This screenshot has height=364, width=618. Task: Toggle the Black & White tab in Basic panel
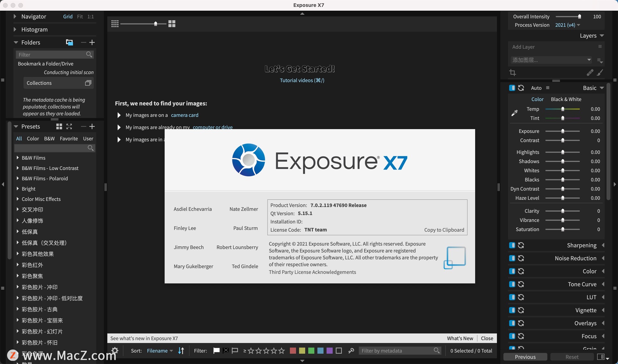566,99
